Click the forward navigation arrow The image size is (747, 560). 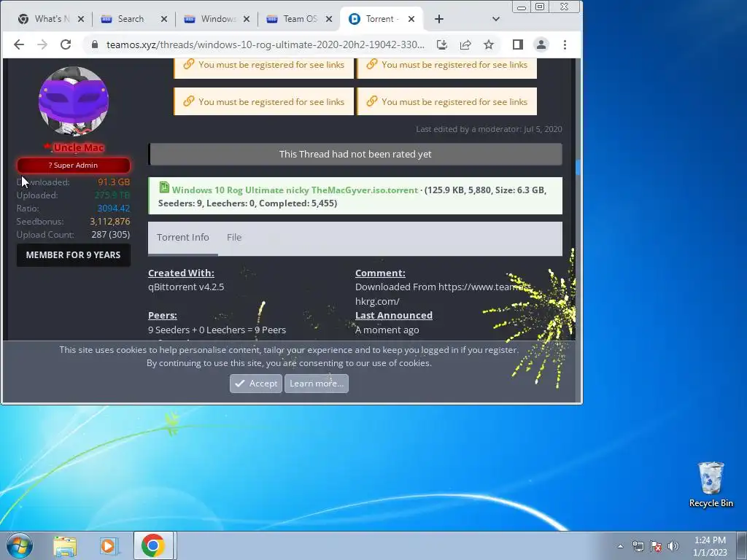(42, 44)
